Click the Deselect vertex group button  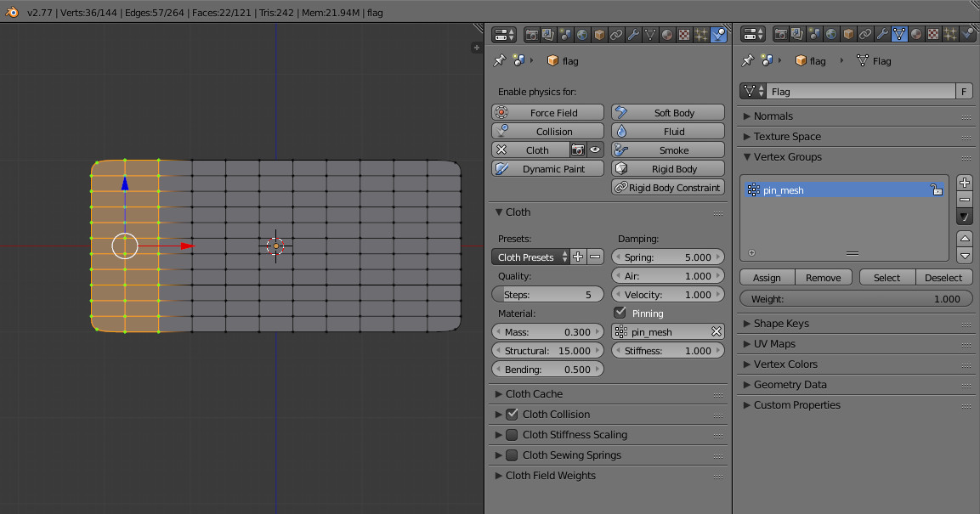click(x=943, y=278)
